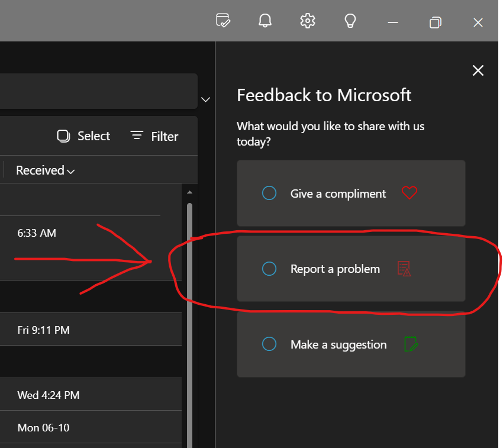This screenshot has width=503, height=448.
Task: Open the Filter menu
Action: (x=154, y=136)
